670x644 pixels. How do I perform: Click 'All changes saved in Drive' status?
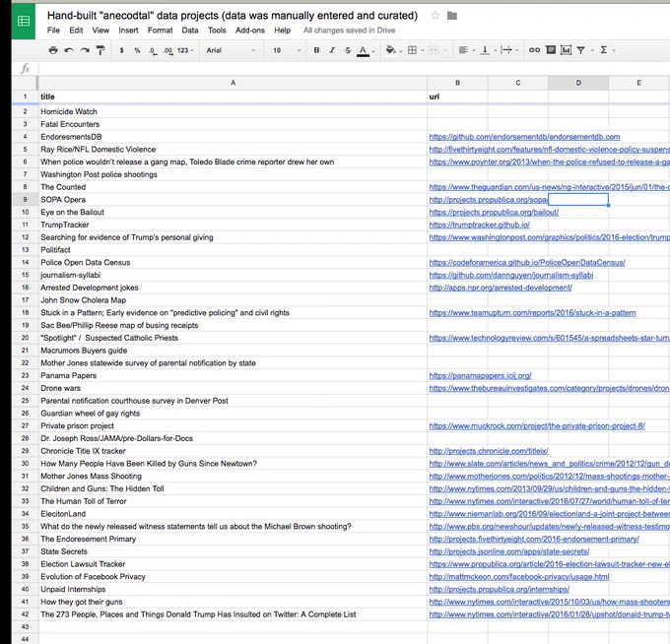coord(349,31)
